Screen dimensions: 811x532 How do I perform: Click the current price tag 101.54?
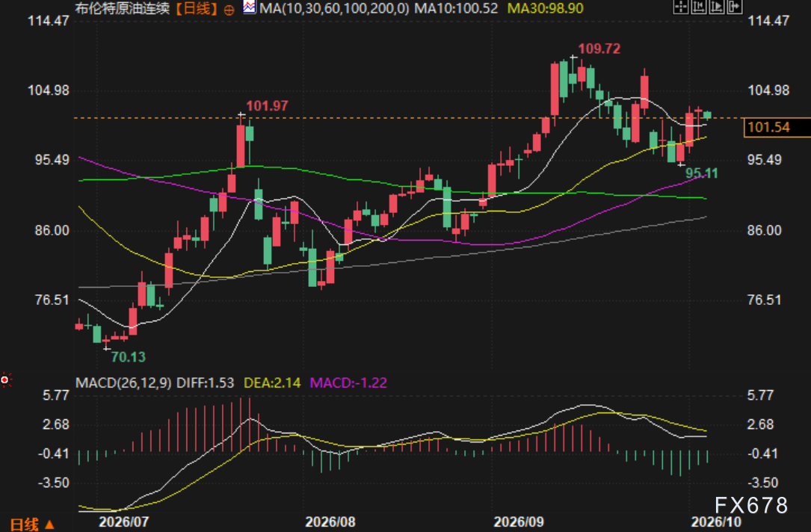[777, 127]
